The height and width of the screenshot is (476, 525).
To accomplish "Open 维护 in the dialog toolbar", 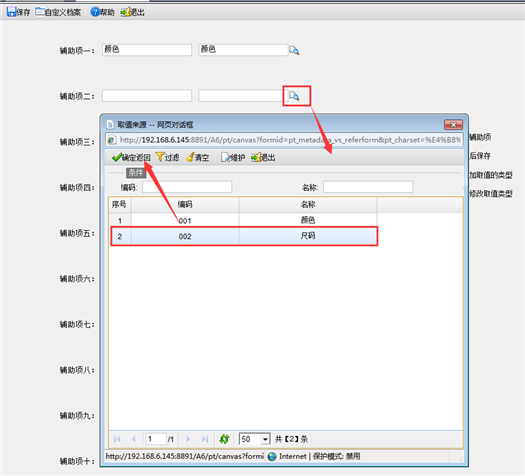I will 233,157.
